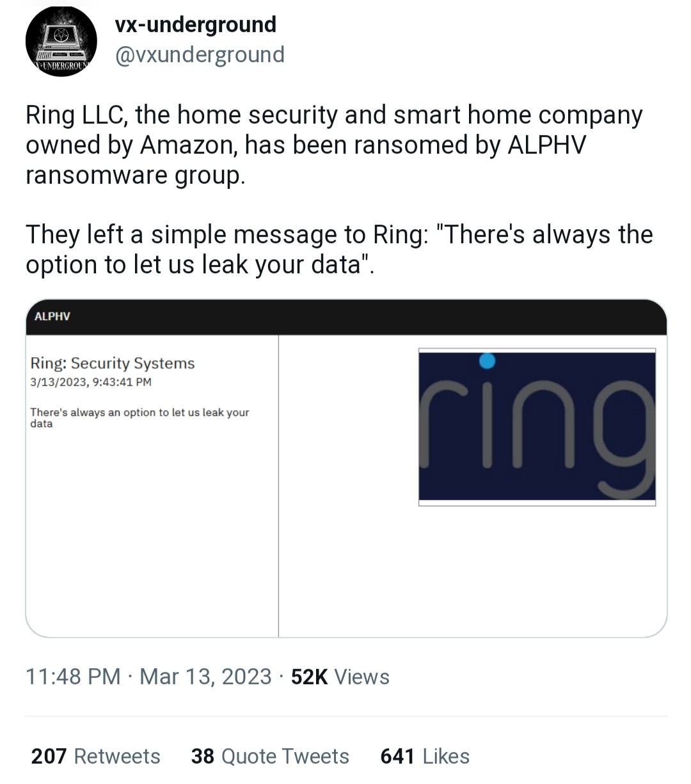Click the 11:48 PM tweet time
The width and height of the screenshot is (691, 784).
(x=73, y=676)
